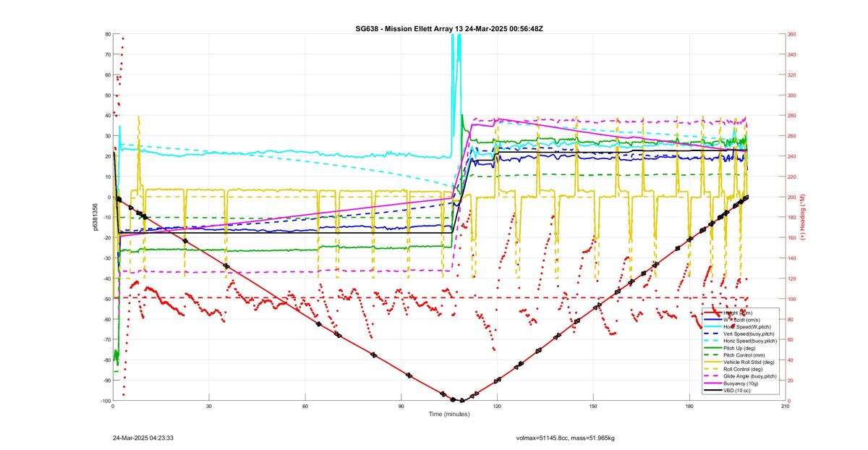868x450 pixels.
Task: Select 'Glide Angle (buoy,pitch)' in the legend
Action: 741,376
